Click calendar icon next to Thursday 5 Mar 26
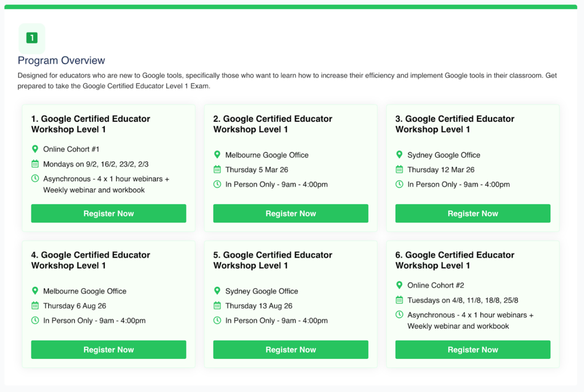584x392 pixels. pos(217,170)
